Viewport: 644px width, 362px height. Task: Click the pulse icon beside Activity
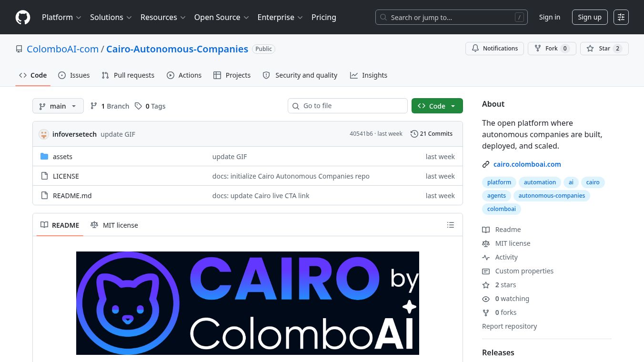point(486,257)
